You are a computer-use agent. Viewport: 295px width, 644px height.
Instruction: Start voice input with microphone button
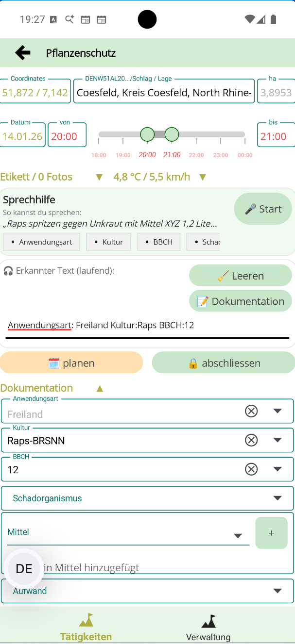click(x=263, y=209)
